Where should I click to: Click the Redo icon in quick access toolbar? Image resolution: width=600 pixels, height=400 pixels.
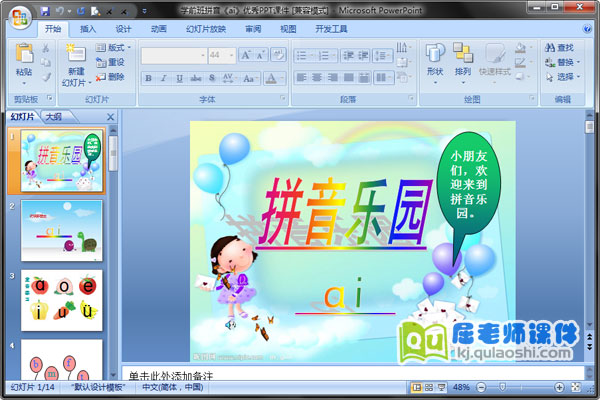[81, 11]
